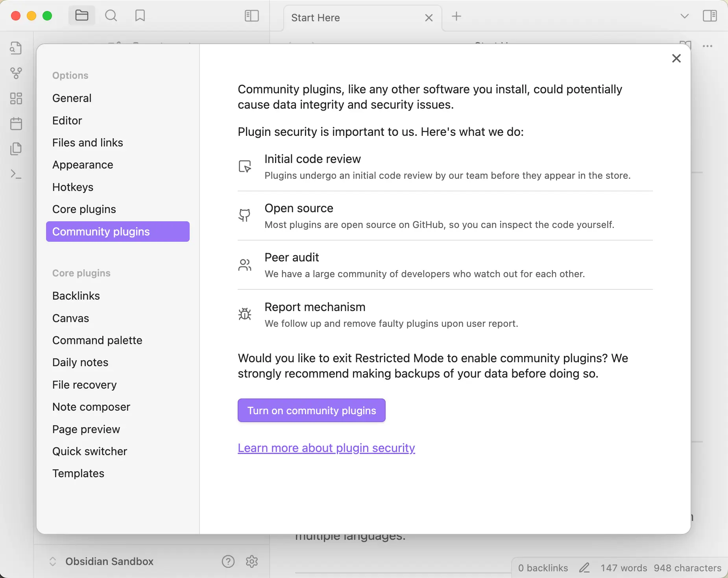Toggle edit mode pencil in status bar

(x=584, y=568)
